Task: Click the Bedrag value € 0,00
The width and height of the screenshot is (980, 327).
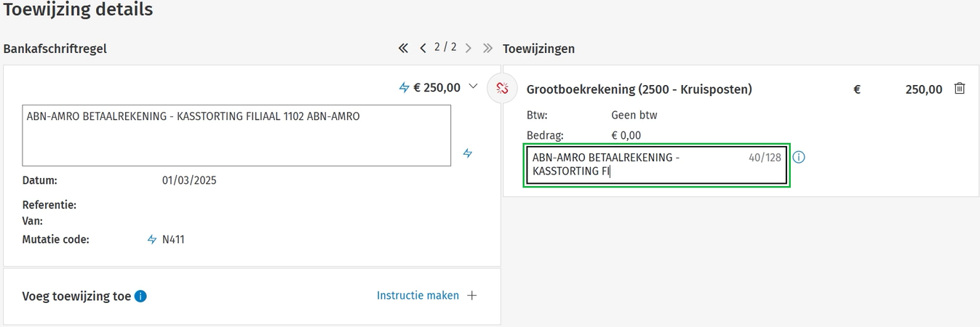Action: pyautogui.click(x=626, y=135)
